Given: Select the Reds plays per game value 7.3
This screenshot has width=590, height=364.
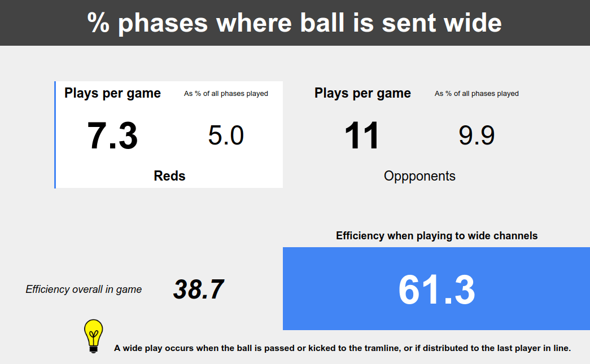Looking at the screenshot, I should coord(112,136).
